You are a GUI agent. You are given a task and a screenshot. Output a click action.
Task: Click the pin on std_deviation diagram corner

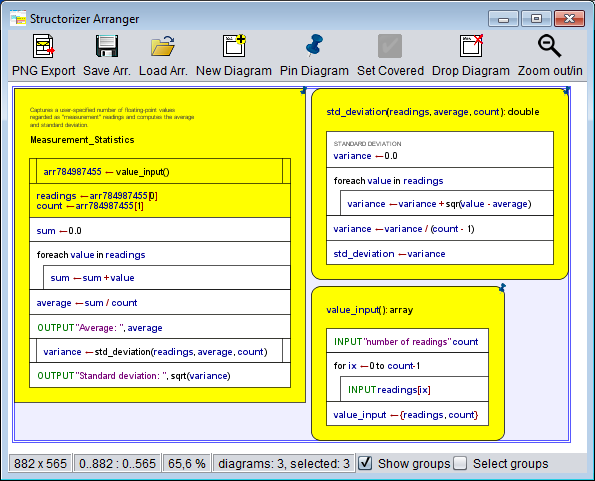(566, 91)
